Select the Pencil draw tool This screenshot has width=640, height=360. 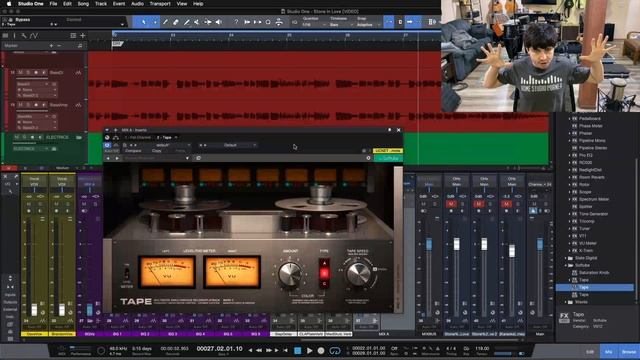coord(165,22)
